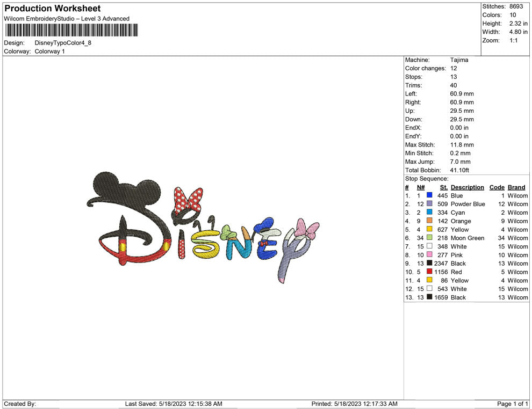The image size is (532, 409).
Task: Click the 'Last Saved: 5/18/2023 12:15:38 AM' footer
Action: pos(174,404)
